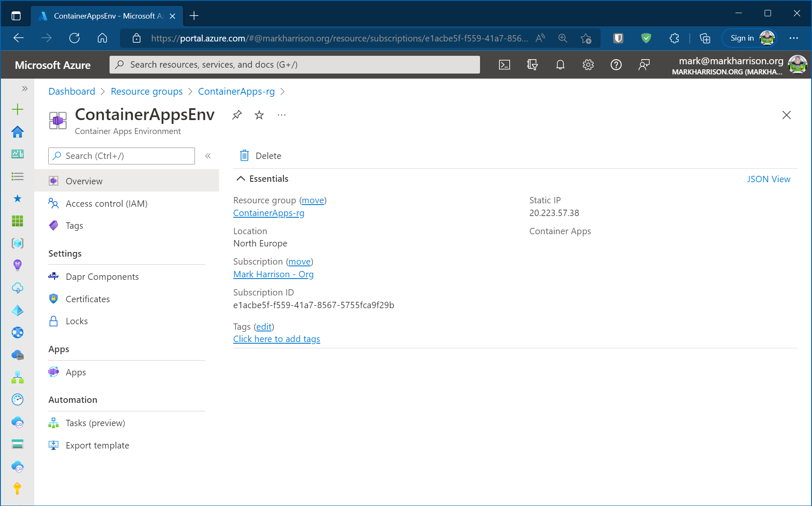Screen dimensions: 812x506
Task: Open the feedback icon in header
Action: coord(644,65)
